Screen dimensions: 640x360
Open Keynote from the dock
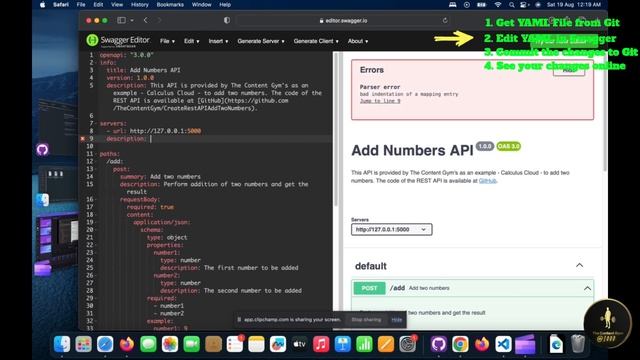[x=342, y=344]
